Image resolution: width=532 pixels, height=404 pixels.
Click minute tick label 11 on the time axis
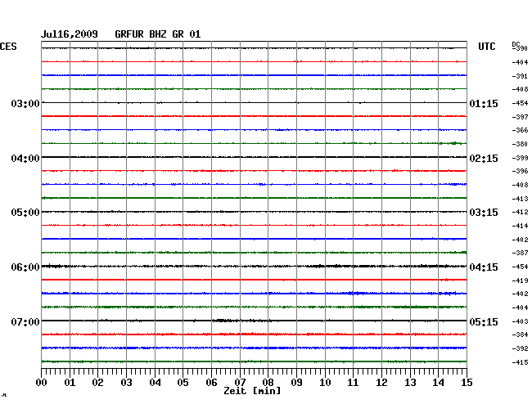coord(353,383)
